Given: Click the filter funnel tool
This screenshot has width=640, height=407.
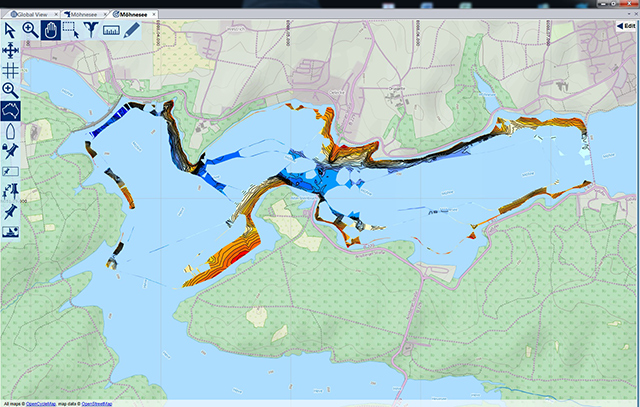Looking at the screenshot, I should (90, 30).
